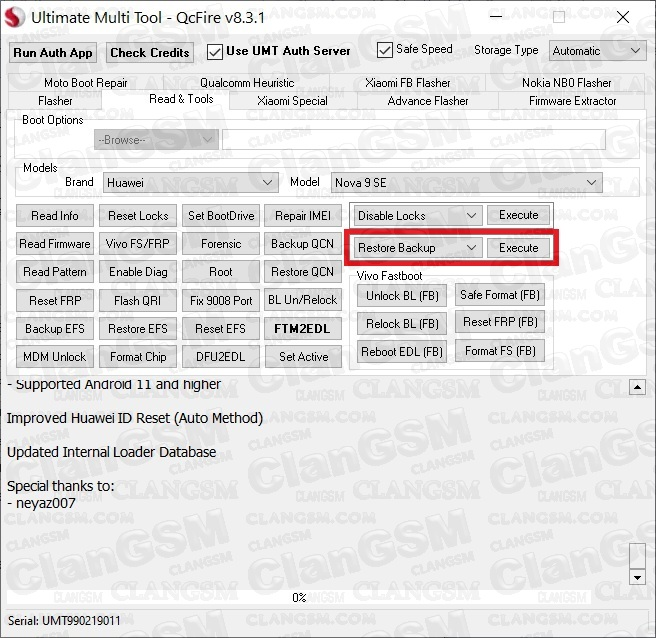Image resolution: width=656 pixels, height=638 pixels.
Task: Click the Check Credits button
Action: tap(150, 53)
